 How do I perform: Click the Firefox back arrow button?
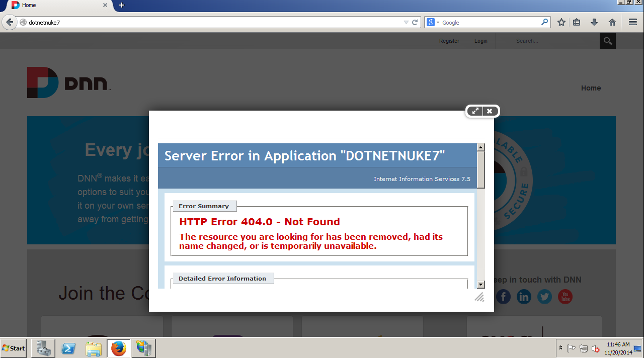coord(9,22)
